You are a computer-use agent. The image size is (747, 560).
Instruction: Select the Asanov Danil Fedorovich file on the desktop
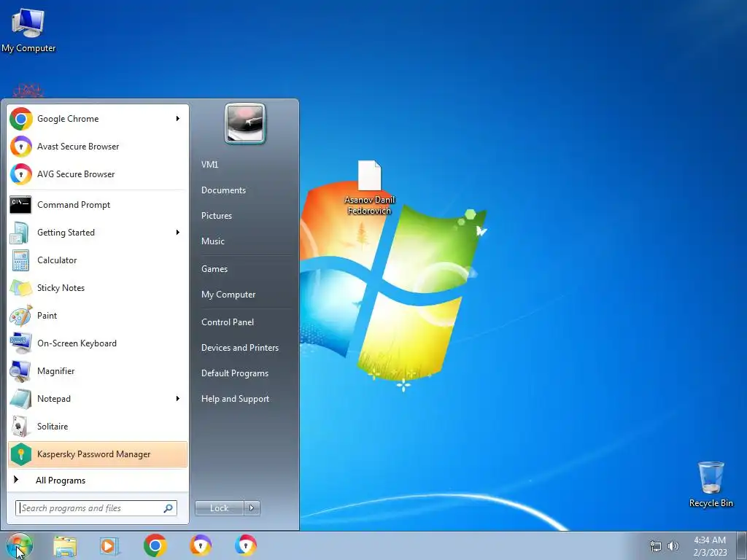370,188
